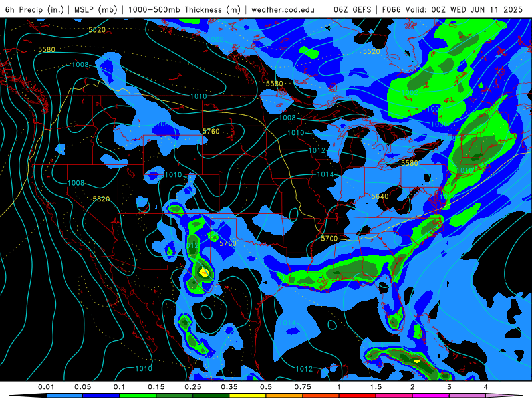This screenshot has height=399, width=532.
Task: Click the '06Z GEFS' model run label
Action: 352,9
